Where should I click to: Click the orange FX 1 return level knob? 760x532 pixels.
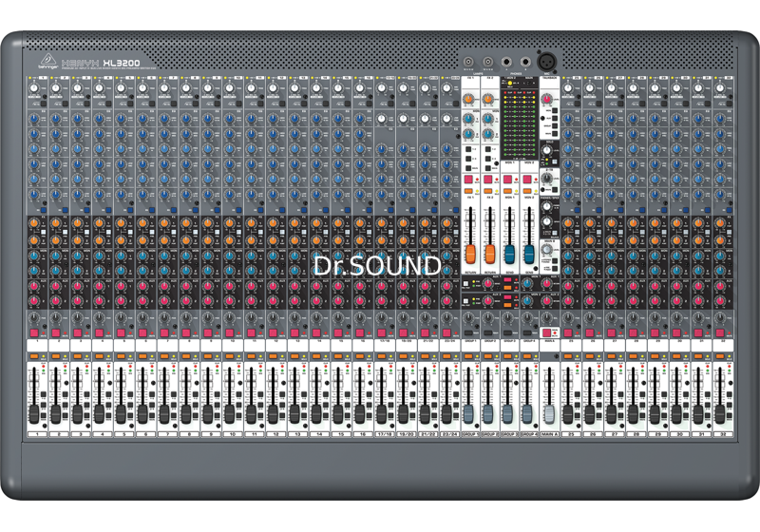click(468, 100)
